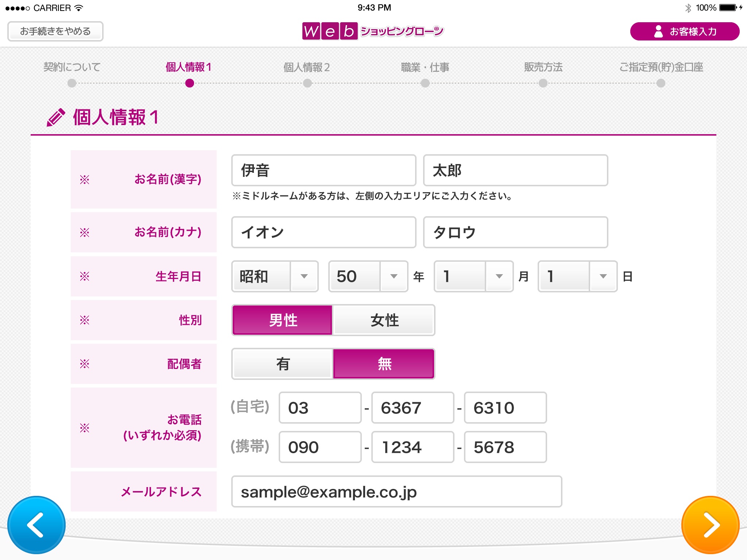
Task: Tap the progress dot under 販売方法
Action: tap(543, 83)
